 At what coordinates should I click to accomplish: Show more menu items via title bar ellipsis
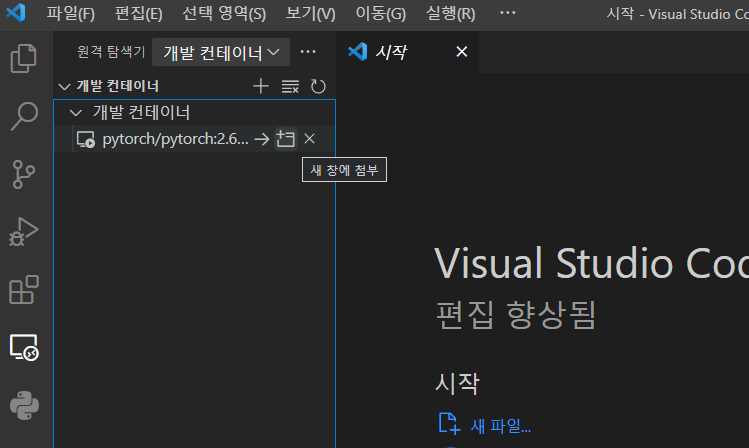click(507, 13)
